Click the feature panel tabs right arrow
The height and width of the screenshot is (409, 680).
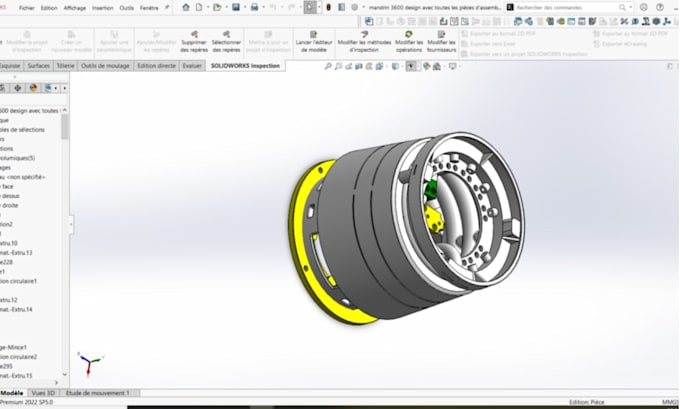tap(65, 88)
